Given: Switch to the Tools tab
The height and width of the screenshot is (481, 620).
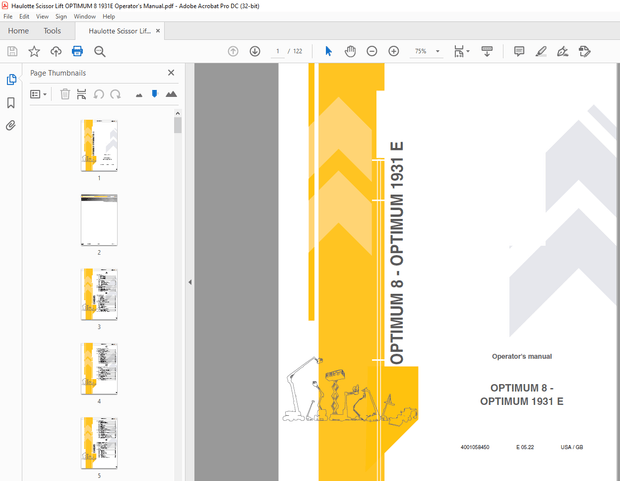Looking at the screenshot, I should [x=52, y=31].
